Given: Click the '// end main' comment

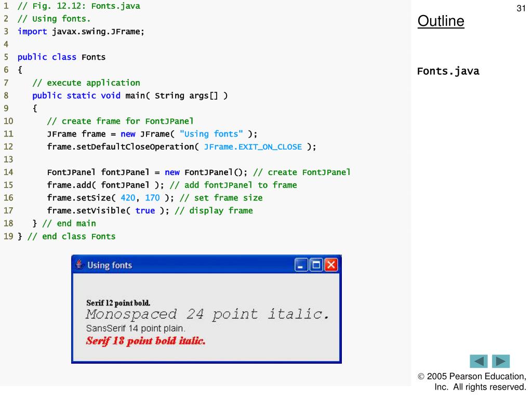Looking at the screenshot, I should [69, 223].
